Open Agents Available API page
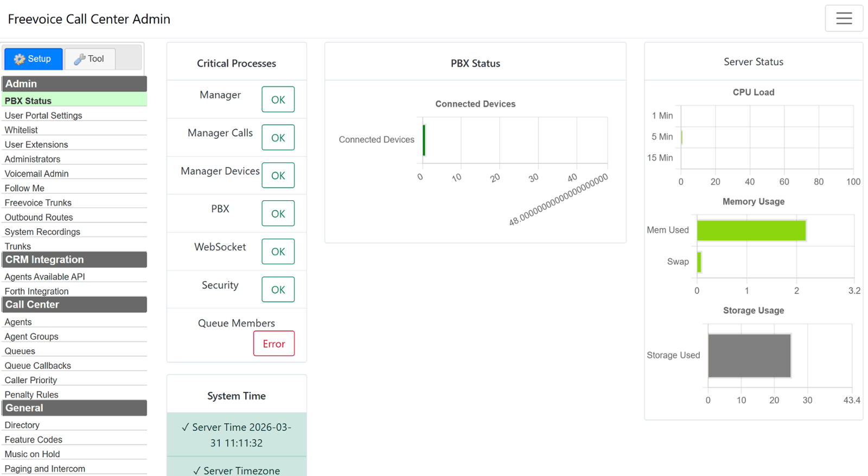The width and height of the screenshot is (868, 476). click(x=44, y=277)
